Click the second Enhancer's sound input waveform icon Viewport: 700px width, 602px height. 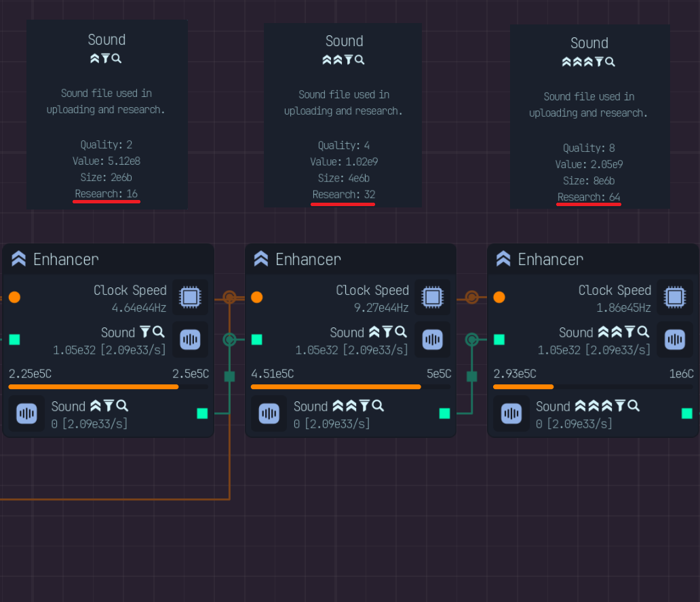click(x=433, y=340)
